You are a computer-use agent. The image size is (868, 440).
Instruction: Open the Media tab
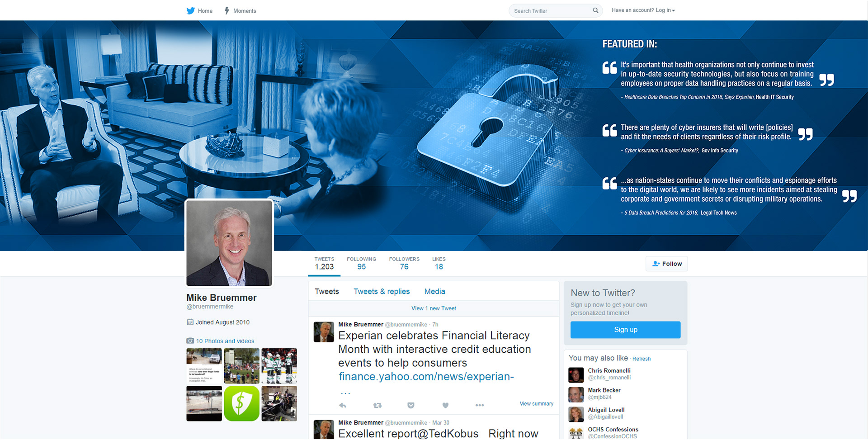434,292
